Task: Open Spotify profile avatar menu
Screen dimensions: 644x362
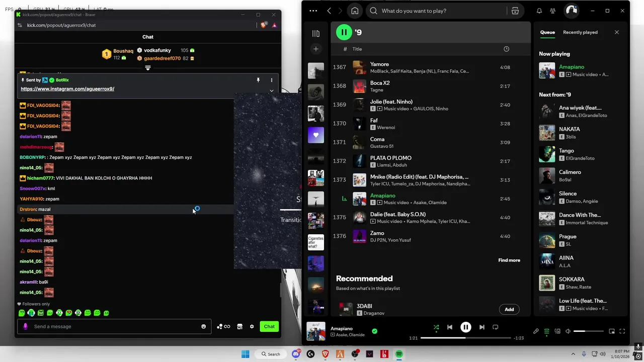Action: [x=571, y=11]
